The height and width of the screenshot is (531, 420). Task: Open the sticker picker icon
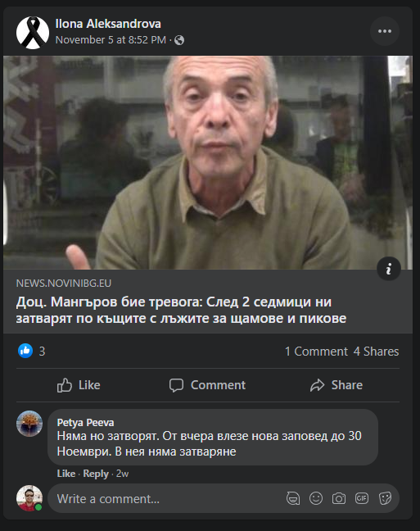pyautogui.click(x=385, y=498)
